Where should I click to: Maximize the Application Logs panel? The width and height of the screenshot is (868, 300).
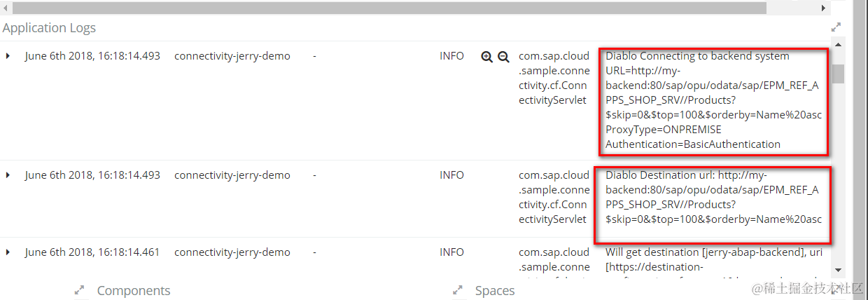836,27
